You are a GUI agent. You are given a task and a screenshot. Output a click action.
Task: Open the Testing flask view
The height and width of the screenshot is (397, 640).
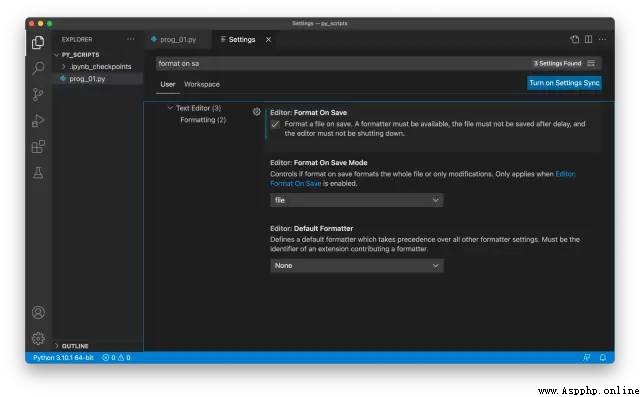(x=38, y=173)
